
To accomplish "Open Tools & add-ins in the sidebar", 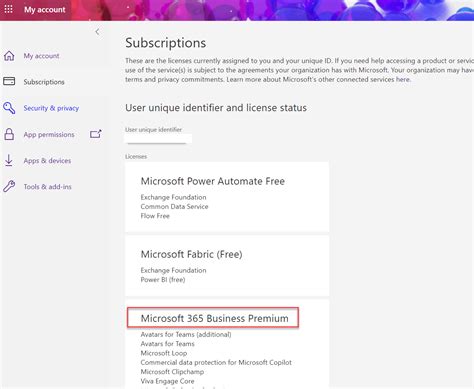I will 48,187.
